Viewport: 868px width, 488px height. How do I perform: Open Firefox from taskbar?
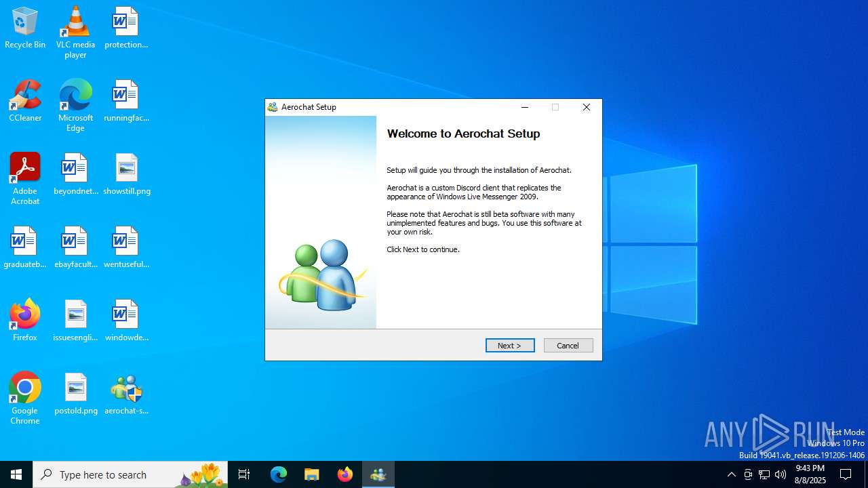[345, 474]
